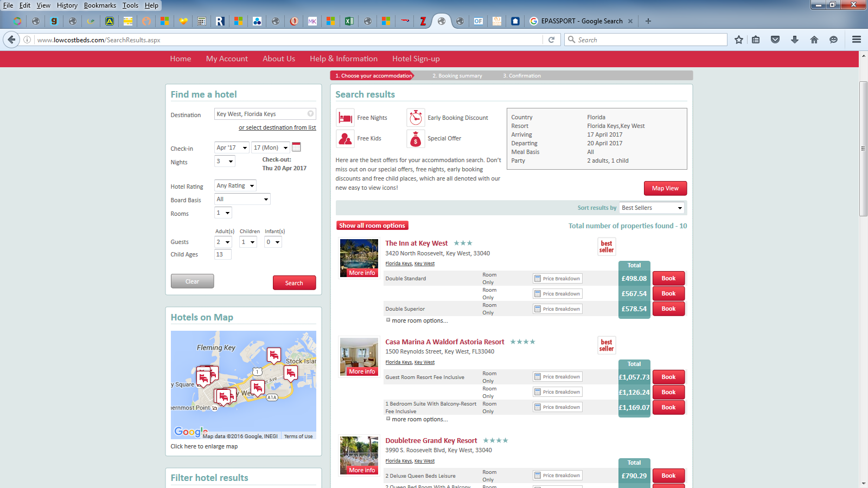Open the Nights dropdown
868x488 pixels.
tap(225, 161)
